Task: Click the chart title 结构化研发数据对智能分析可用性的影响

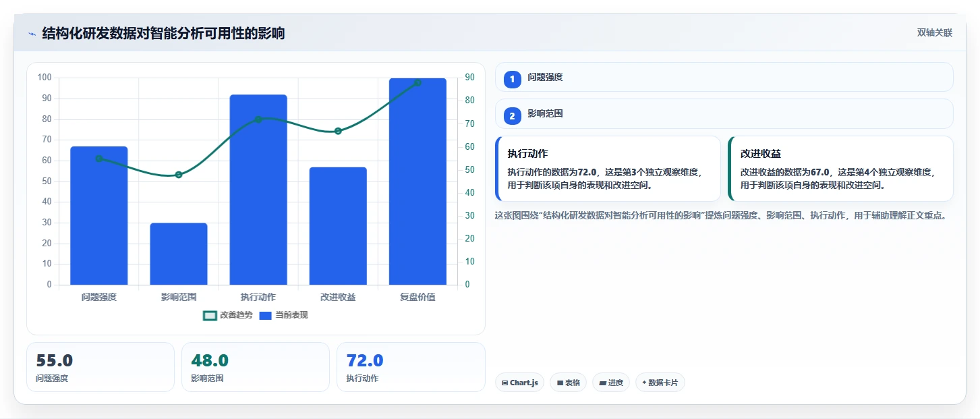Action: [x=163, y=33]
